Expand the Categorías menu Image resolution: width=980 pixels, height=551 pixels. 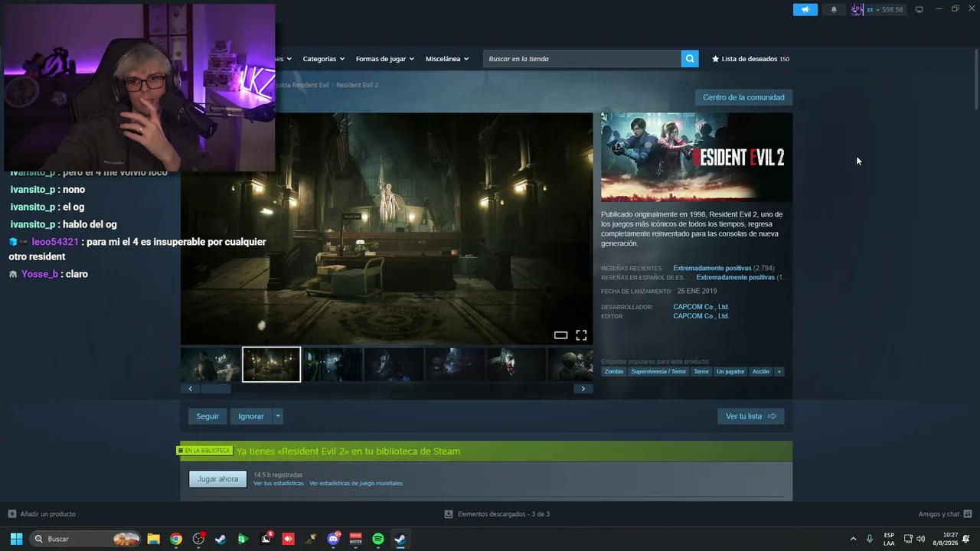point(323,59)
